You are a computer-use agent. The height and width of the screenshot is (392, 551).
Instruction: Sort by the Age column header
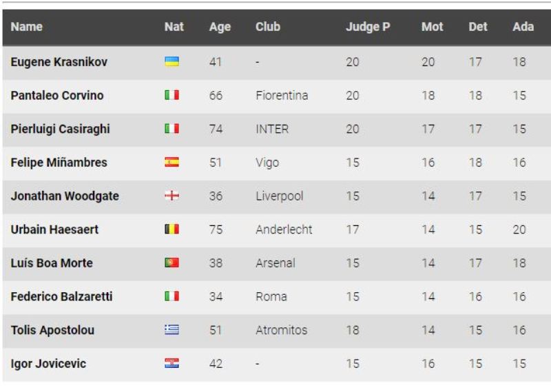coord(220,28)
